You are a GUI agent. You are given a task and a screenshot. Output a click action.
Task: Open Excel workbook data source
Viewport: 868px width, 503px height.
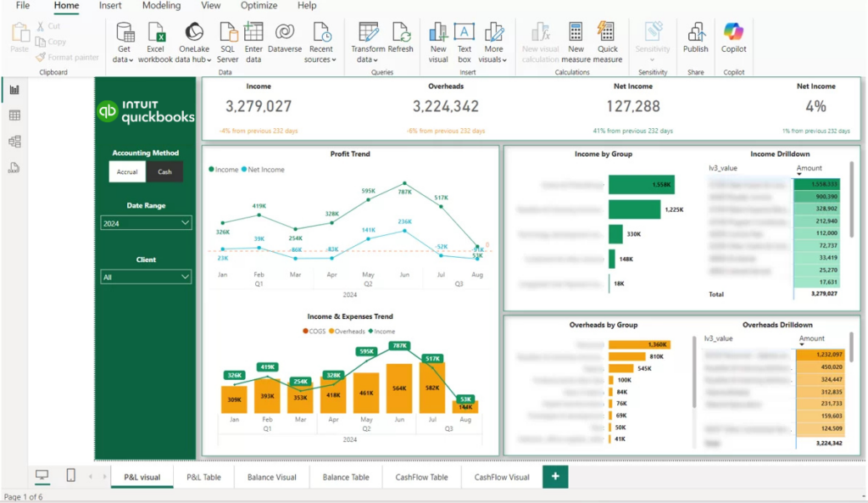(156, 33)
